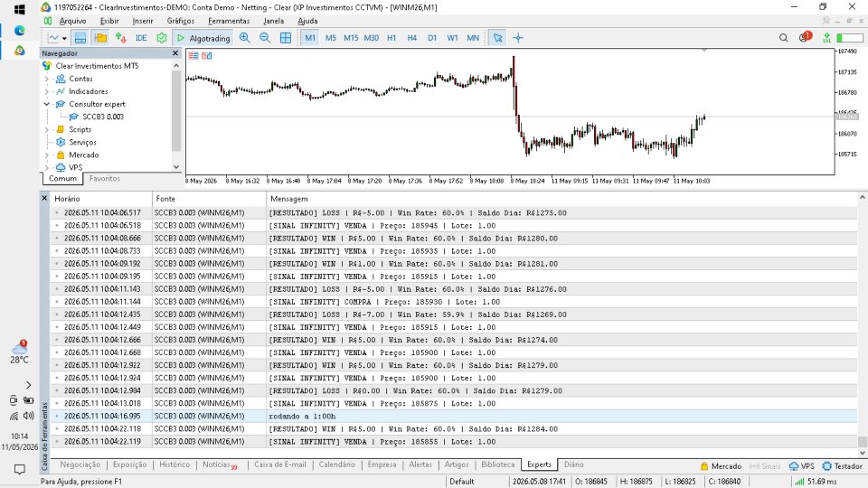
Task: Collapse the Consultor expert tree node
Action: [46, 104]
